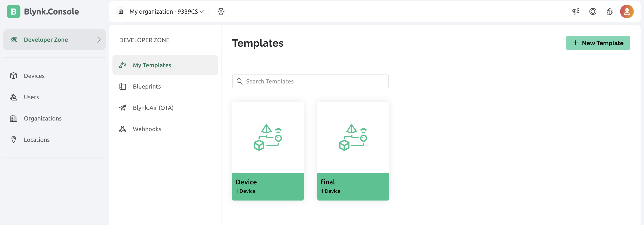Go to Devices in sidebar
This screenshot has width=644, height=225.
click(55, 76)
